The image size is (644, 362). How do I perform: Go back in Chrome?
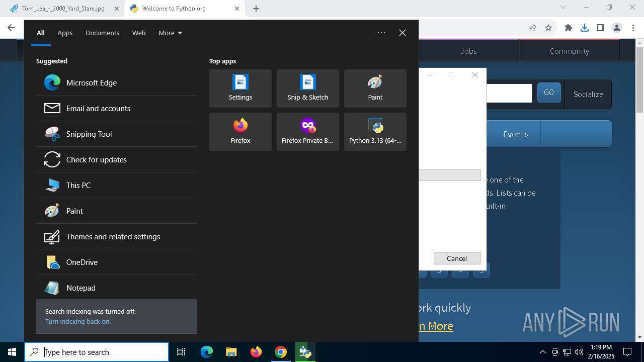11,28
